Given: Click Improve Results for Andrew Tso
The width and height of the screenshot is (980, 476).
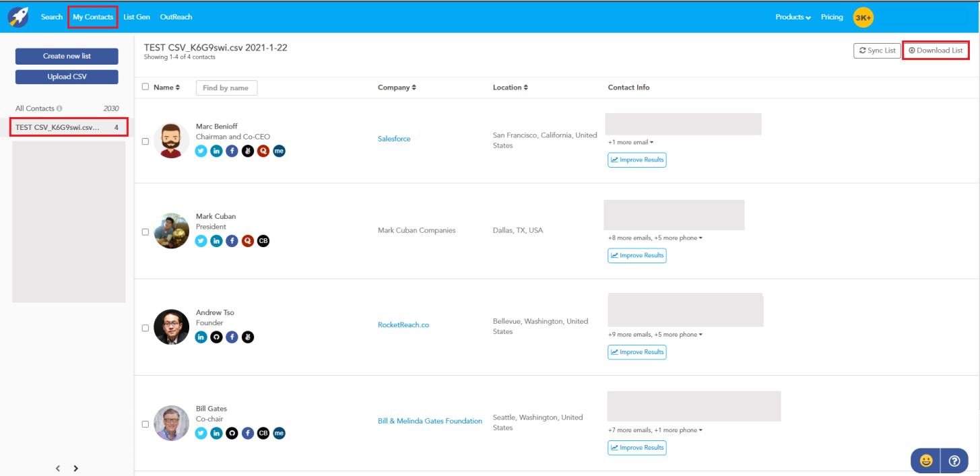Looking at the screenshot, I should tap(637, 352).
